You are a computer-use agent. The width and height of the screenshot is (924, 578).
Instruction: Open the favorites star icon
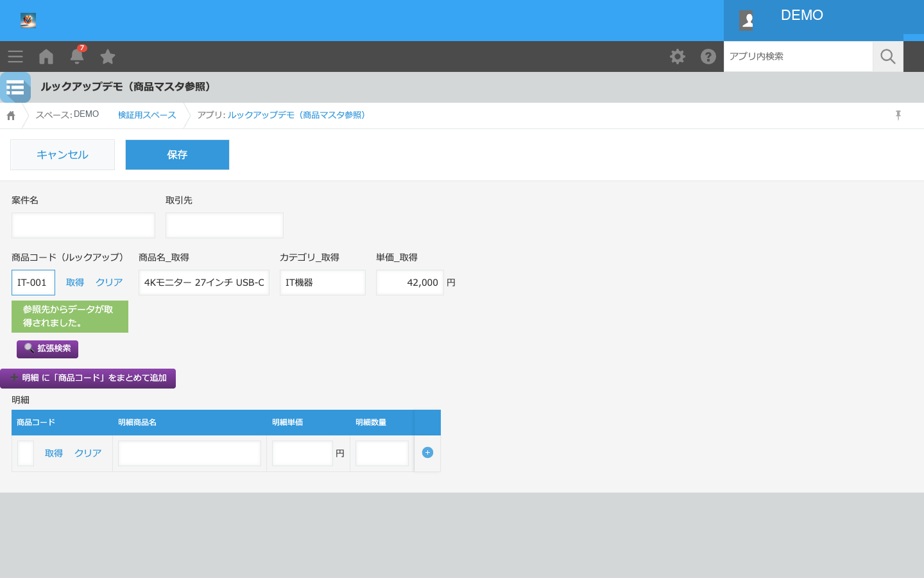point(108,57)
